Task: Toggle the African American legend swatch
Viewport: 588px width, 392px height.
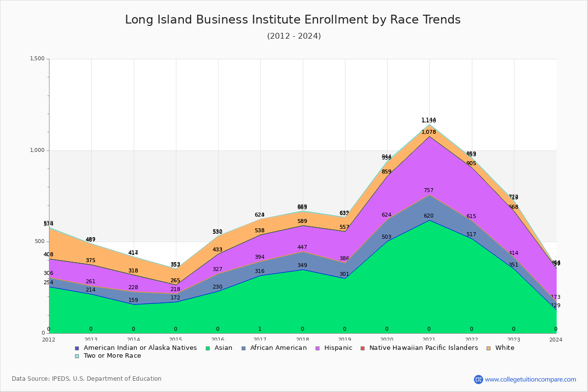Action: pos(243,348)
